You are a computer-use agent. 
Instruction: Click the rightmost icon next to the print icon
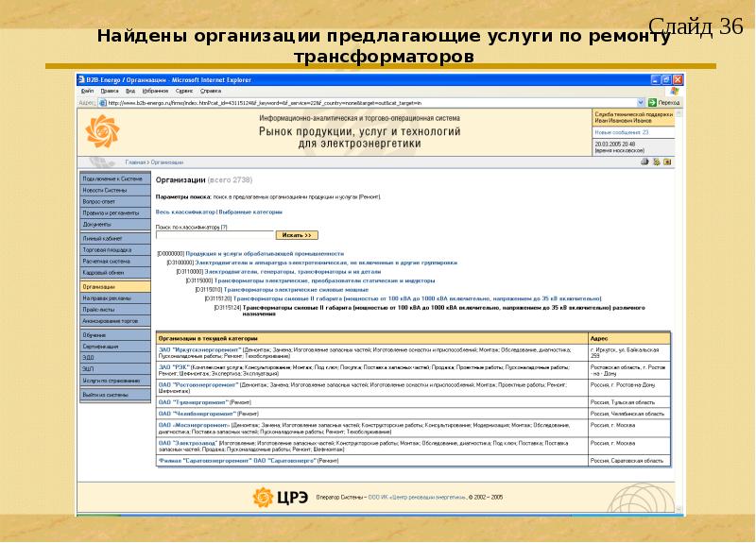tap(669, 161)
